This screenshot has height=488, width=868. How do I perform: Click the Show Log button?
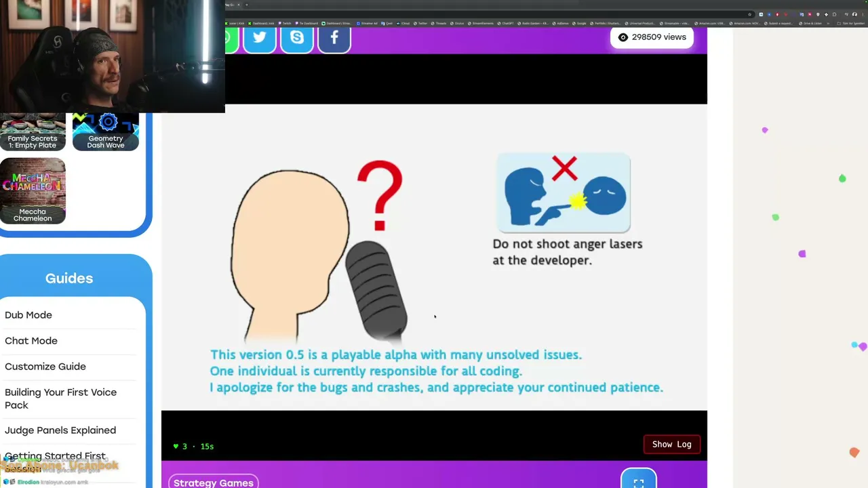(672, 445)
